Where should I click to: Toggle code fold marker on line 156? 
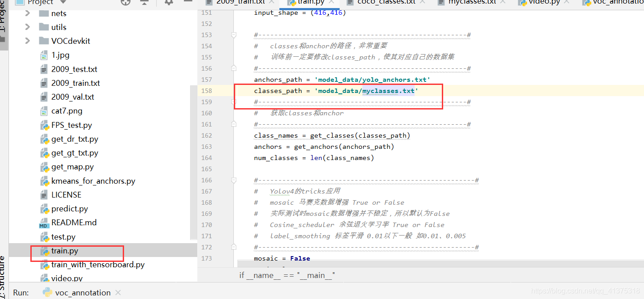tap(233, 68)
